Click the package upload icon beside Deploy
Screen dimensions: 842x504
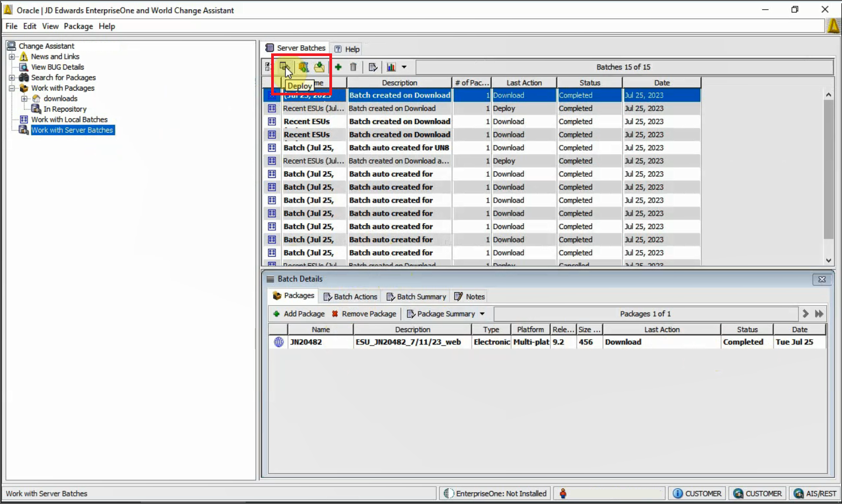pyautogui.click(x=303, y=67)
